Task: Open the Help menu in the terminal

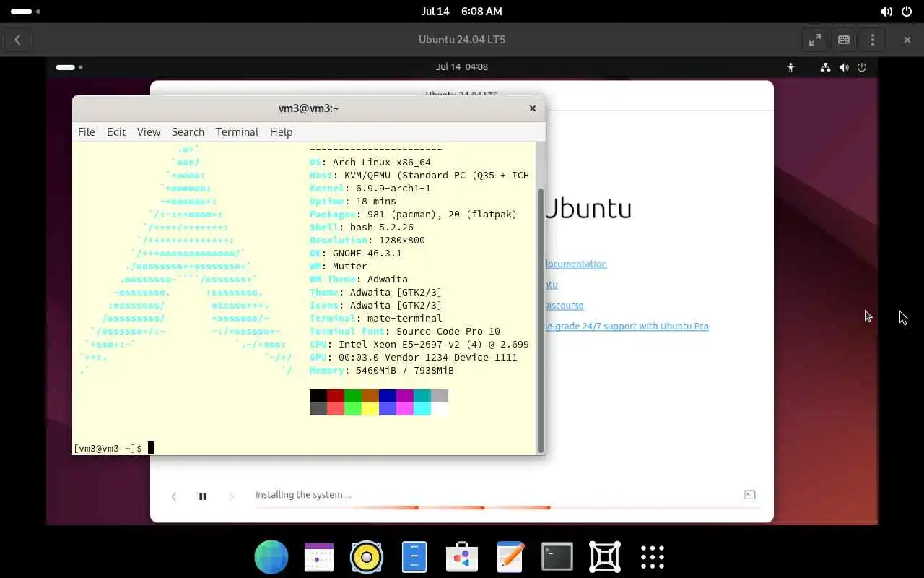Action: pyautogui.click(x=281, y=132)
